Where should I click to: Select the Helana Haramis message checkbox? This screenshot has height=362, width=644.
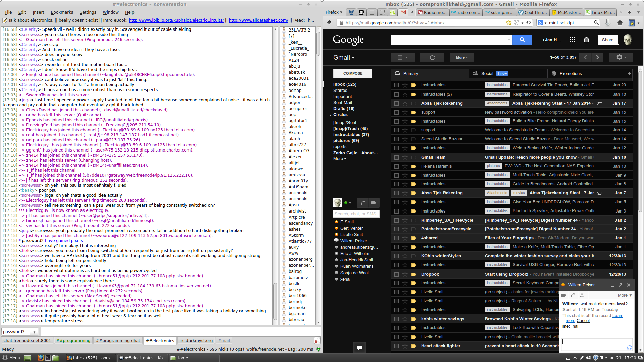pyautogui.click(x=396, y=166)
